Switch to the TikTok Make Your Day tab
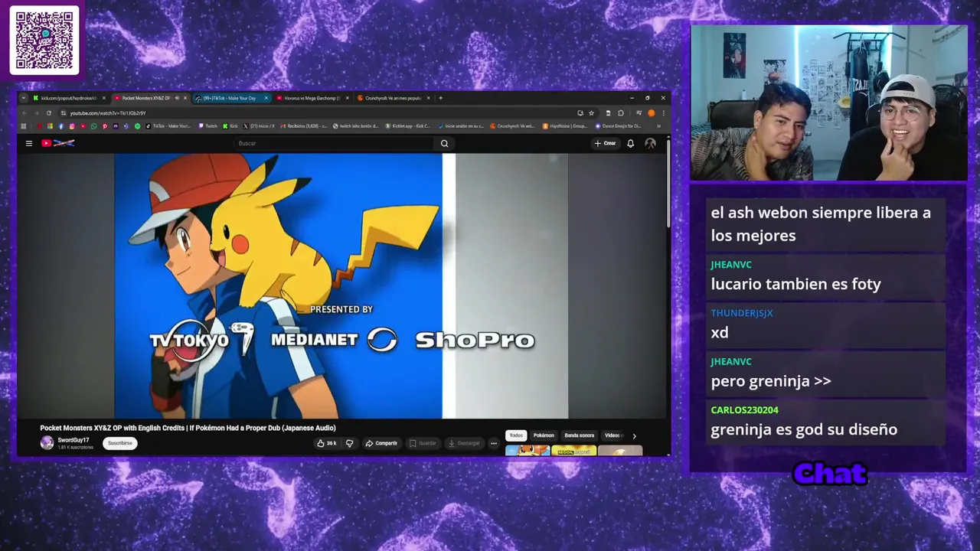This screenshot has height=551, width=980. pos(230,98)
